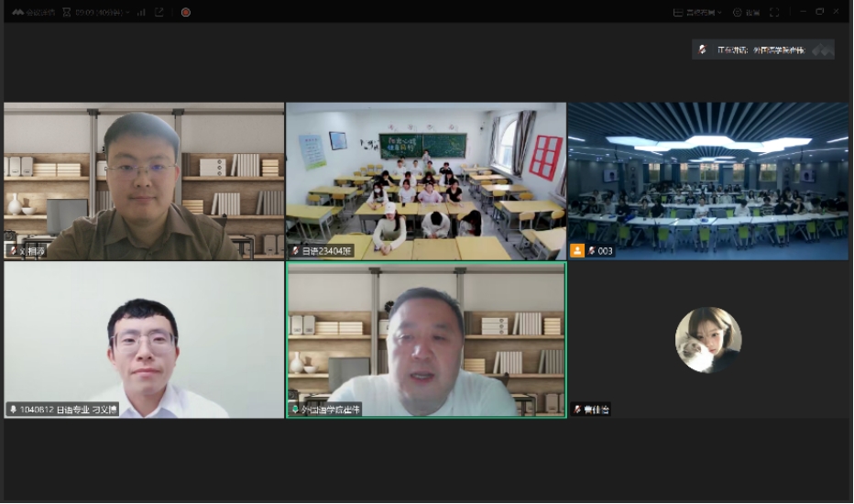Expand the meeting duration dropdown arrow
Screen dimensions: 854x504
(x=127, y=12)
